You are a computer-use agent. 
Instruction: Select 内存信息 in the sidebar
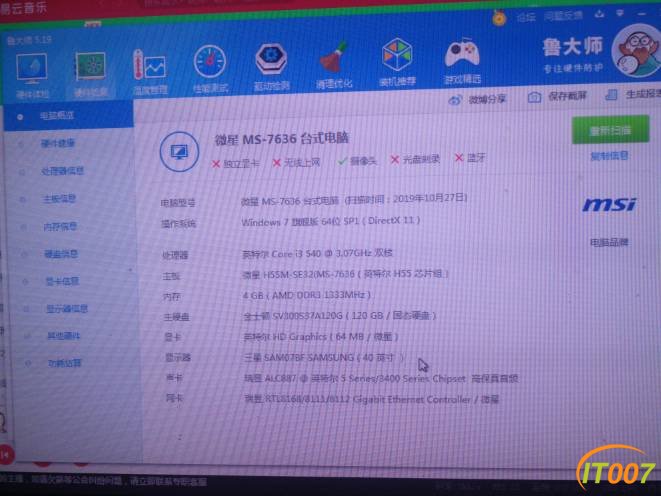point(60,226)
